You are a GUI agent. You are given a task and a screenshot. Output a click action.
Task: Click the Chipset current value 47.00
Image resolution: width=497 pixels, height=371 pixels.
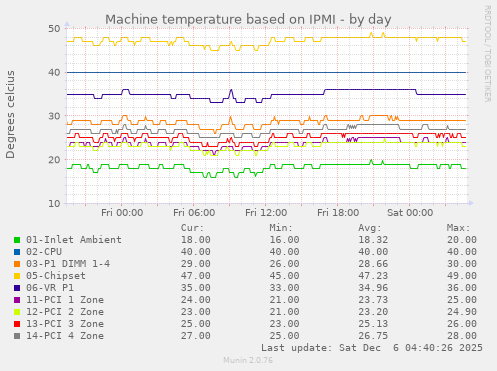[x=196, y=276]
